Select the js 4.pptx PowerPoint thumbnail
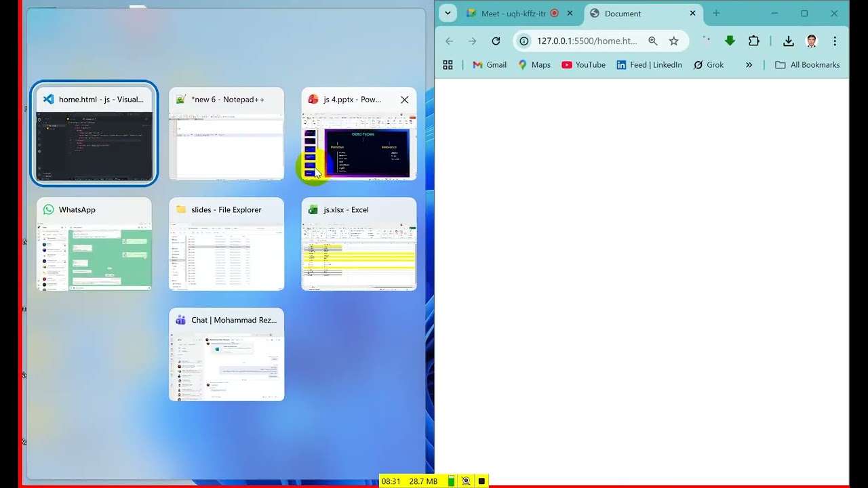Screen dimensions: 868x488 [x=359, y=134]
